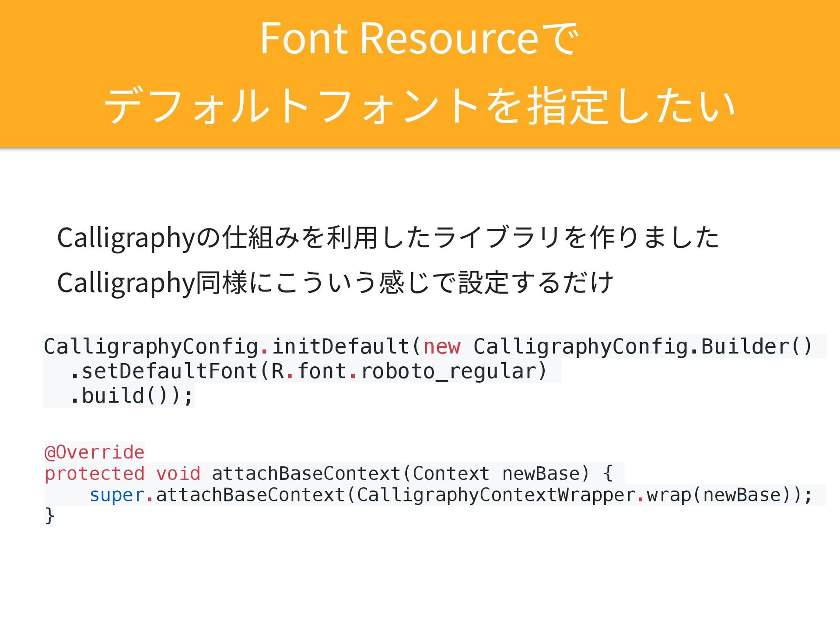Click the code '.setDefaultFont(R.font.roboto_regular)'
Viewport: 840px width, 630px height.
pyautogui.click(x=308, y=371)
